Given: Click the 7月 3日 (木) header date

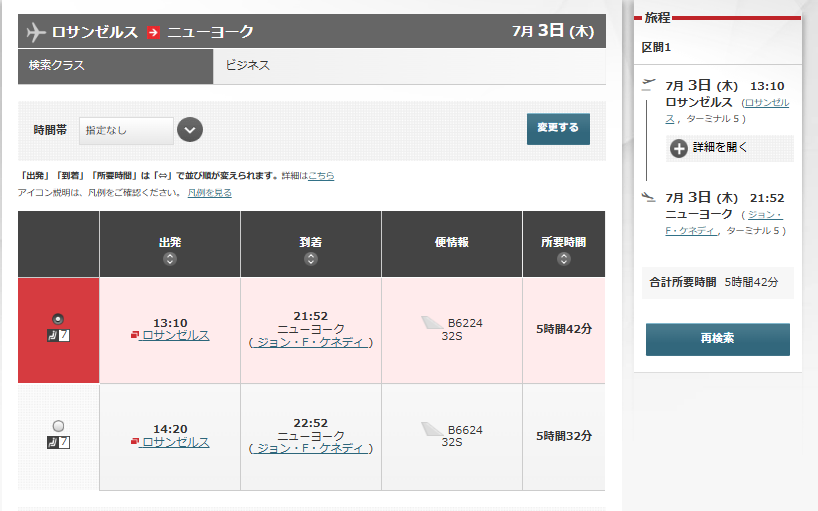Looking at the screenshot, I should 553,31.
